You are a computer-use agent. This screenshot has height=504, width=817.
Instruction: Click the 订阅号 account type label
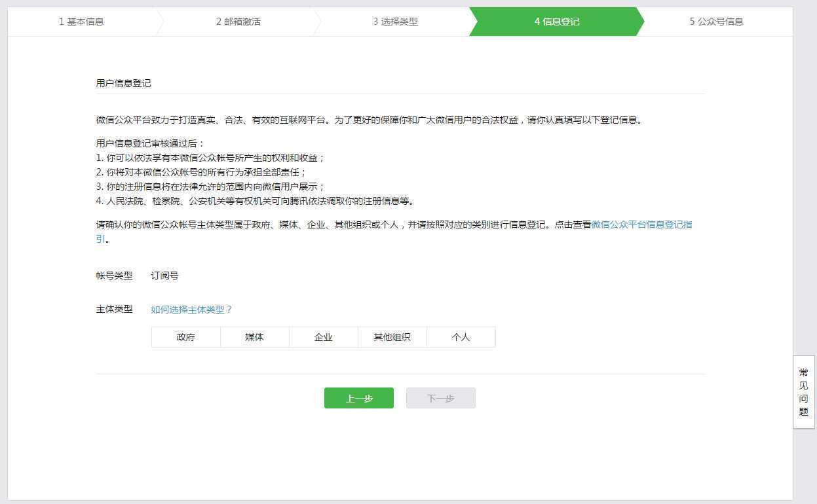tap(164, 275)
